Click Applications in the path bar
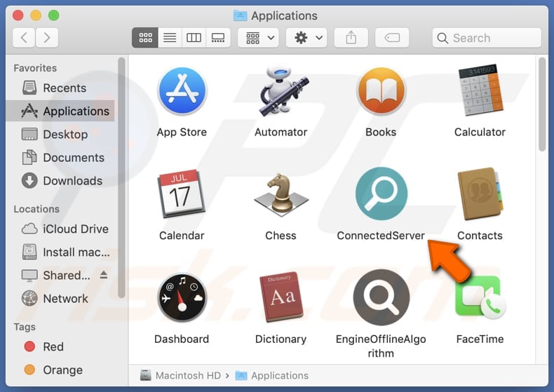This screenshot has height=392, width=554. [x=271, y=375]
